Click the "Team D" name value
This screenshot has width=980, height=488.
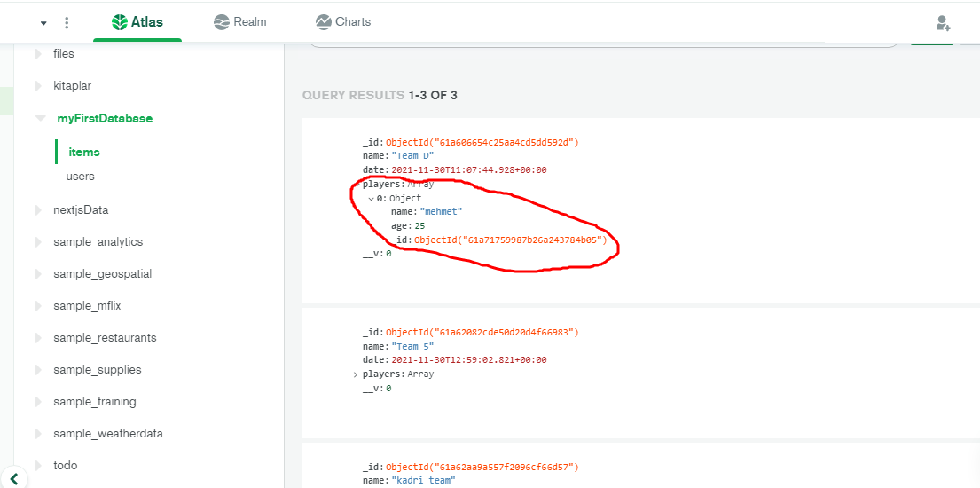tap(412, 156)
